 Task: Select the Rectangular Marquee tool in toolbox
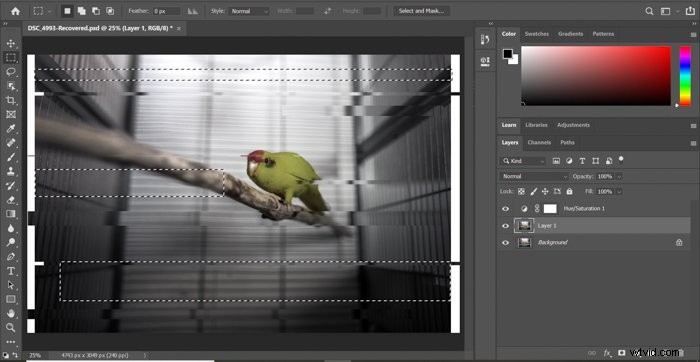point(11,58)
